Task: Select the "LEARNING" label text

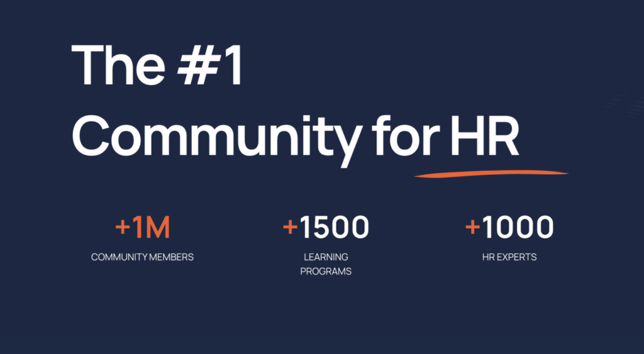Action: click(326, 257)
